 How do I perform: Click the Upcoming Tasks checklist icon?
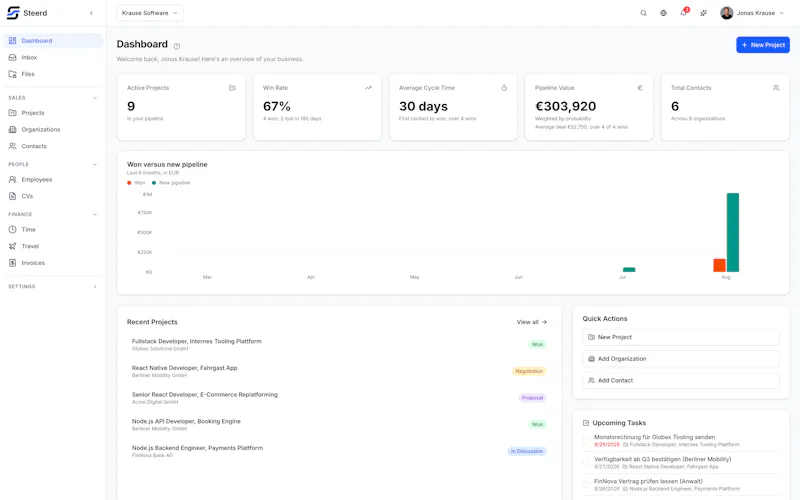586,422
